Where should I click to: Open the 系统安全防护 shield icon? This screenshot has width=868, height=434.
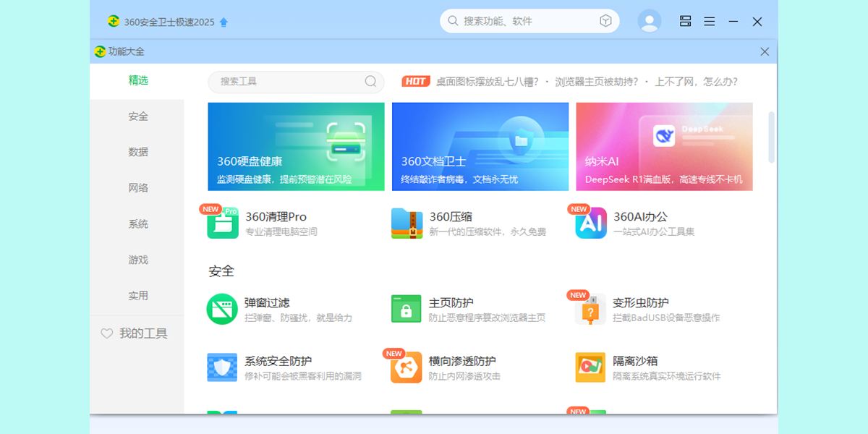[x=222, y=367]
